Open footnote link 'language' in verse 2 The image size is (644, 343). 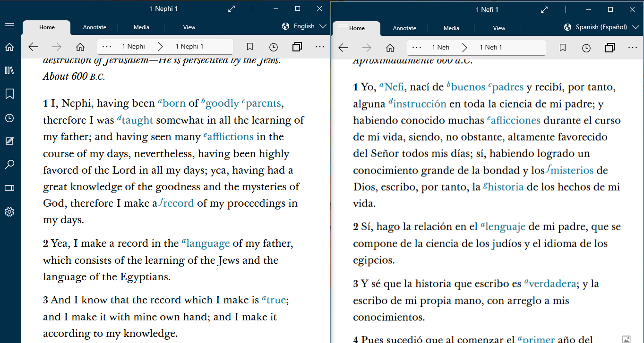pos(206,243)
